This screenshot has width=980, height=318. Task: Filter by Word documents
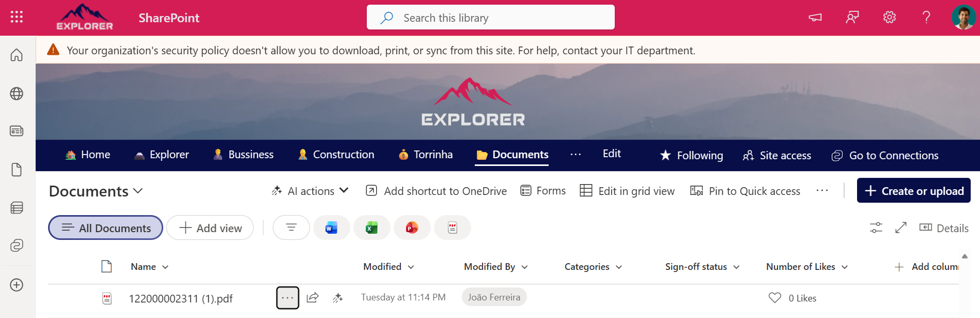[332, 228]
